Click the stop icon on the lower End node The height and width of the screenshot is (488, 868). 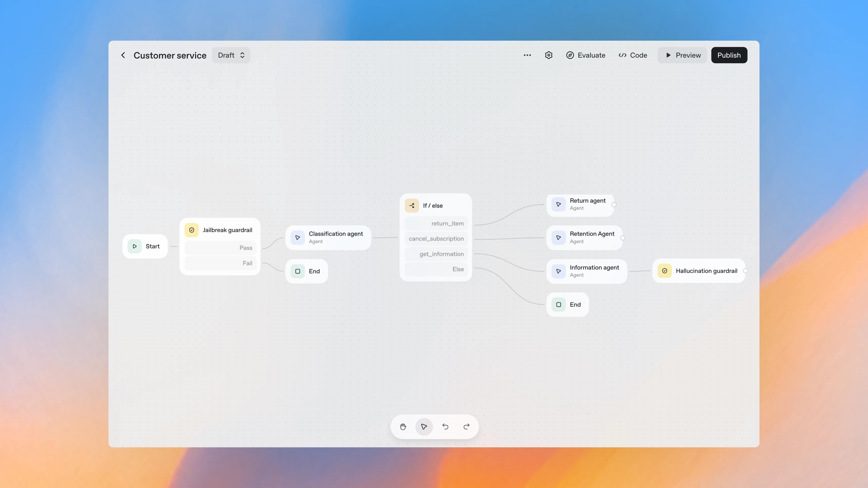click(558, 304)
